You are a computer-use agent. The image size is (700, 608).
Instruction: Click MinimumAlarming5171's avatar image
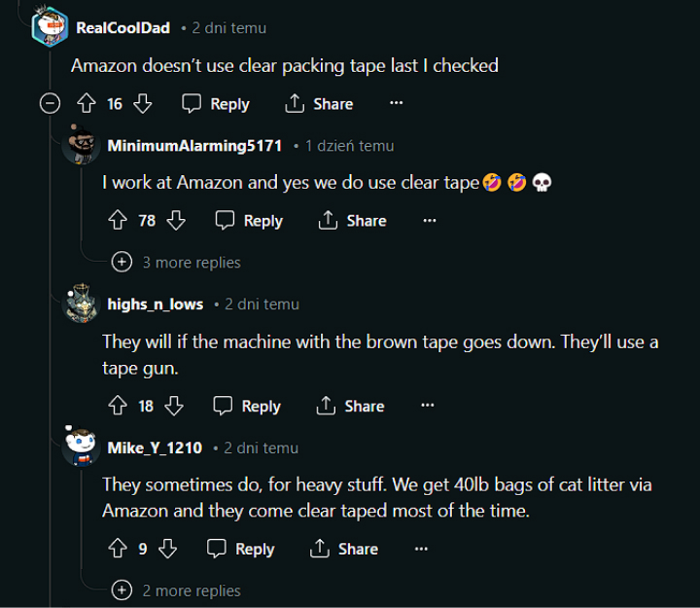click(81, 147)
